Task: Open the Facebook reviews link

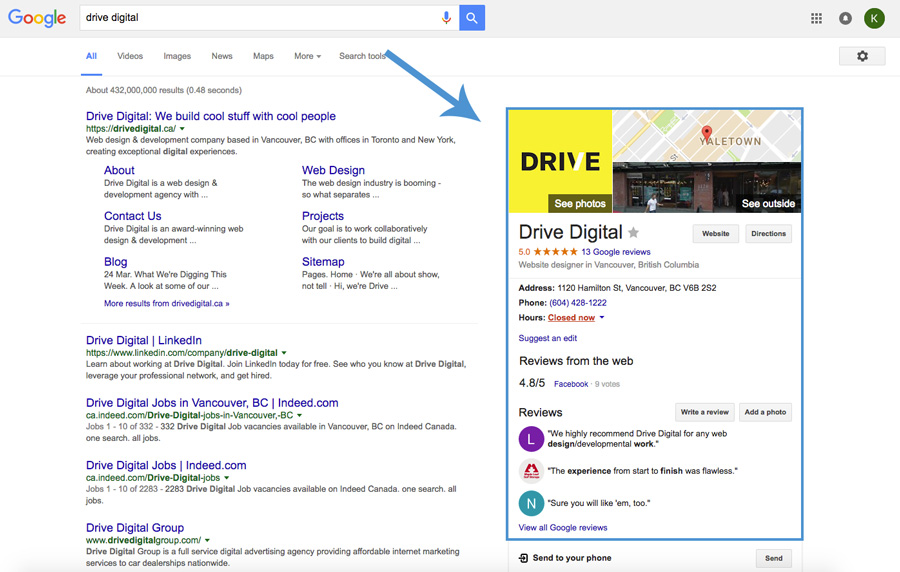Action: (x=571, y=384)
